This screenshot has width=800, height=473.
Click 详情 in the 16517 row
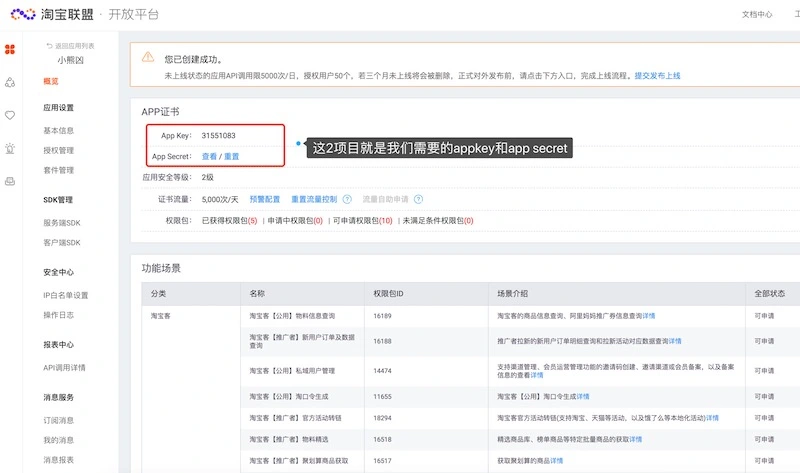coord(557,461)
